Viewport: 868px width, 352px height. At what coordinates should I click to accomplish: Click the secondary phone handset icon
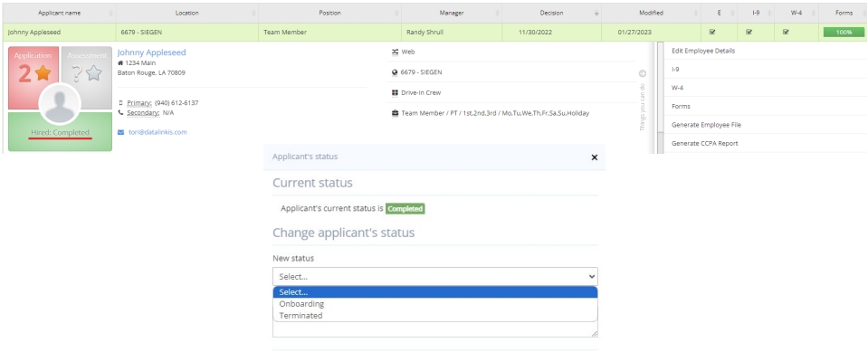120,113
